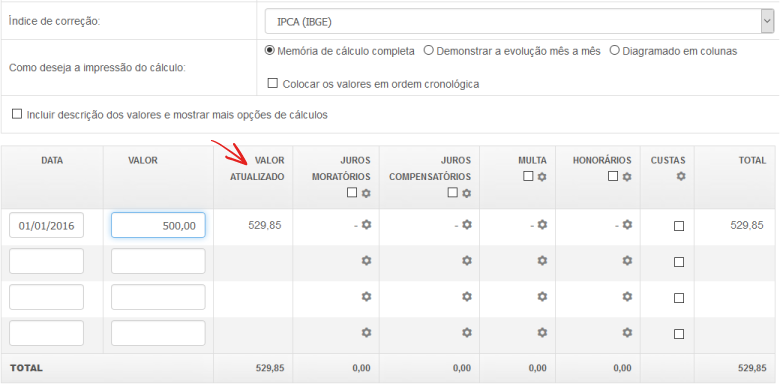780x387 pixels.
Task: Click Juros Moratórios total 0,00
Action: pos(362,368)
